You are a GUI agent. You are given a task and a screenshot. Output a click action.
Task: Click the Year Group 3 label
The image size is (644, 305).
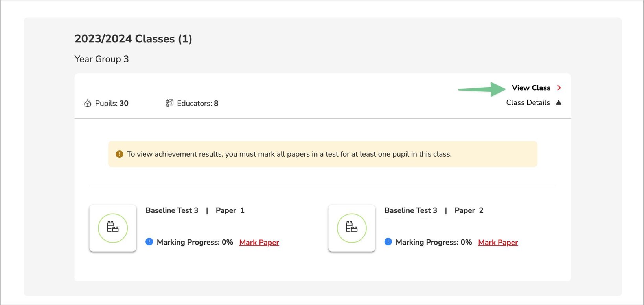[101, 59]
